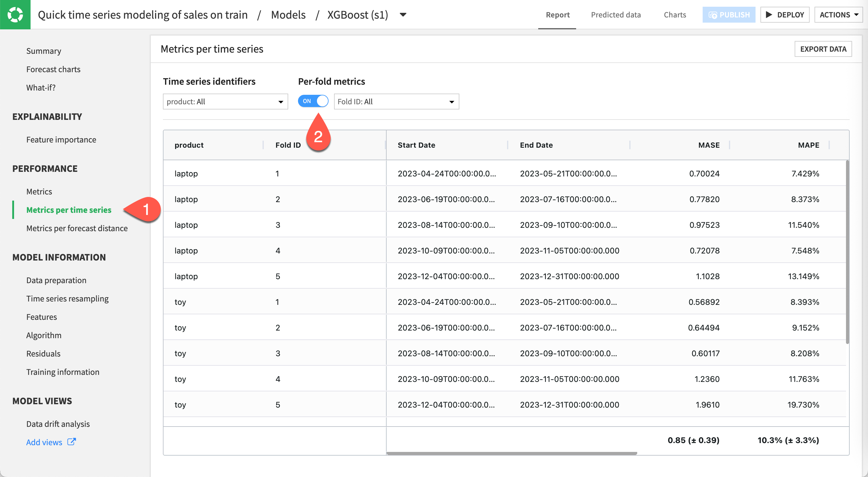Select the Report tab
The height and width of the screenshot is (477, 868).
pos(557,14)
